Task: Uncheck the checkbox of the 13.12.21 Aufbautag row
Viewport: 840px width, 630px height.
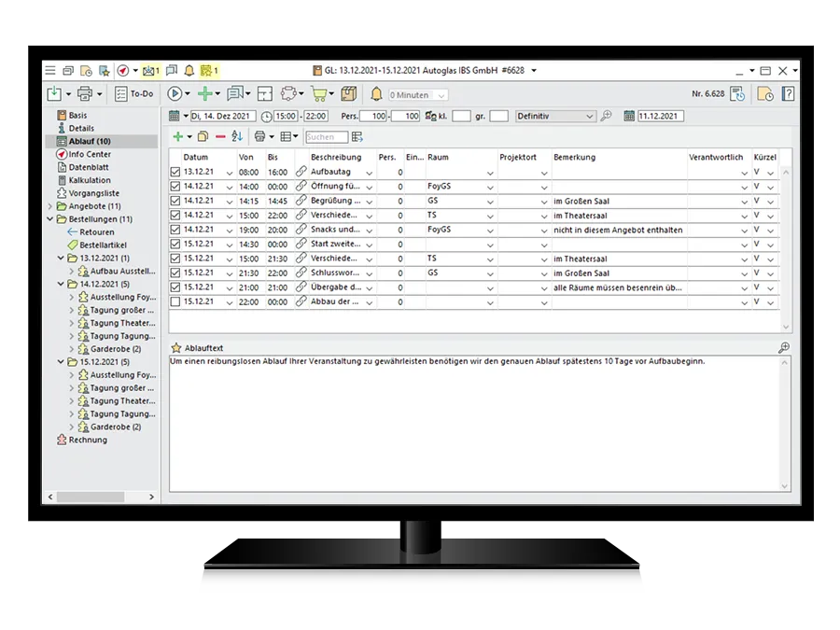Action: tap(175, 173)
